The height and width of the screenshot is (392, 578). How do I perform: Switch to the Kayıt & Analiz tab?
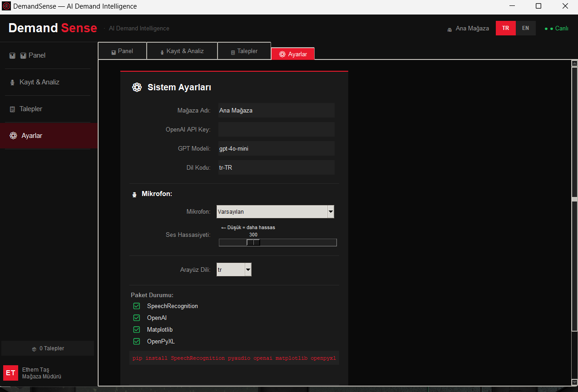click(x=182, y=51)
